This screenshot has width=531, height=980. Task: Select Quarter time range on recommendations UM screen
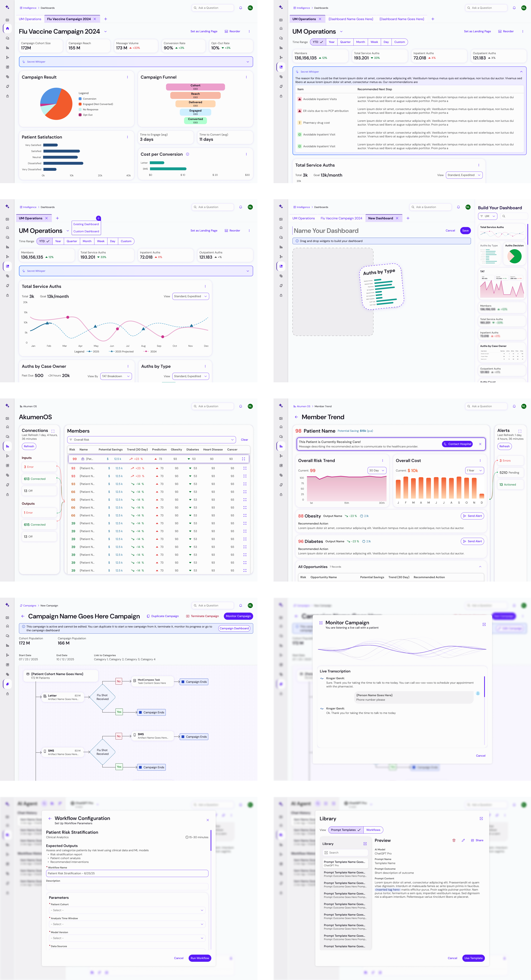[x=345, y=42]
